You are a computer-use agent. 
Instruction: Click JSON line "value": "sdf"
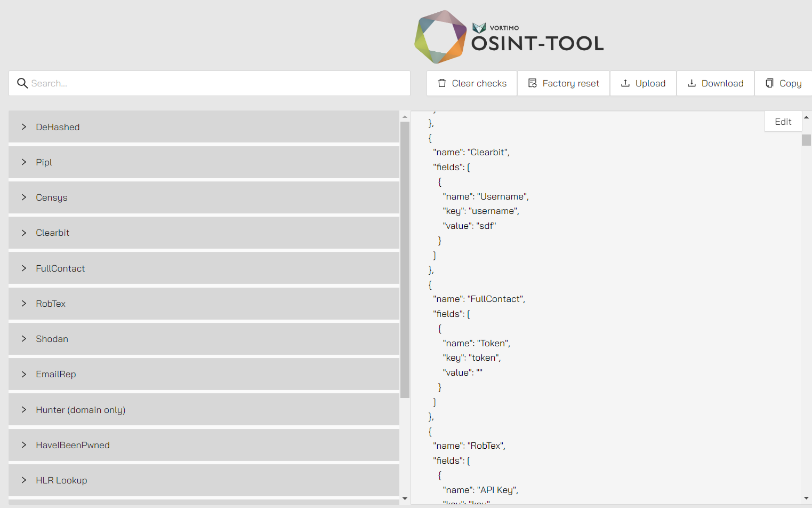tap(469, 226)
